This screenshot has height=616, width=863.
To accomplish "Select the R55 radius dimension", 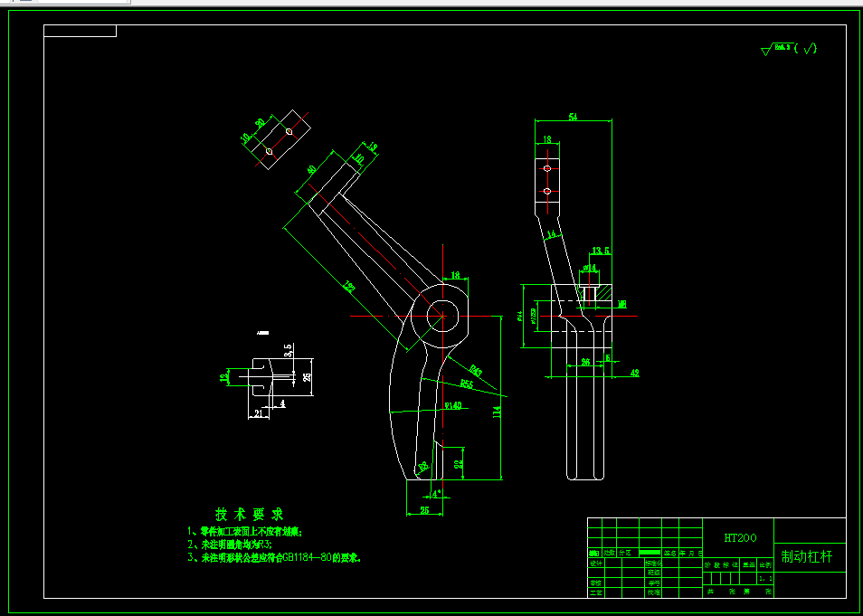I will pyautogui.click(x=467, y=384).
